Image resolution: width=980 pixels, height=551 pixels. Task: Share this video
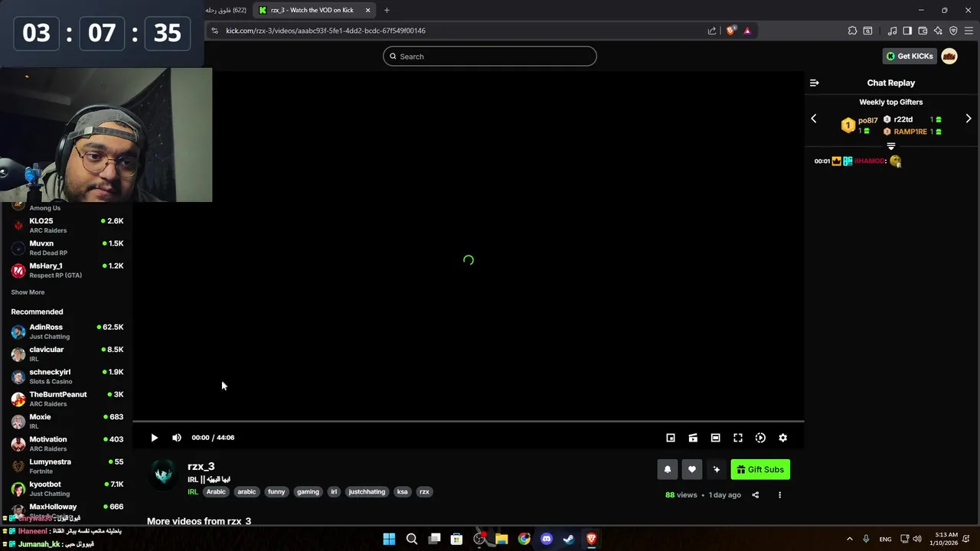[x=755, y=495]
